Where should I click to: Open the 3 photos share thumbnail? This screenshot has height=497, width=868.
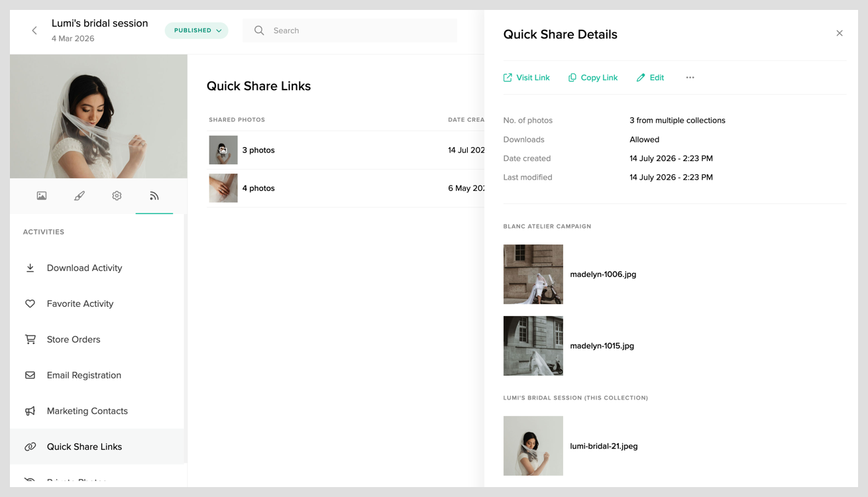click(x=223, y=150)
